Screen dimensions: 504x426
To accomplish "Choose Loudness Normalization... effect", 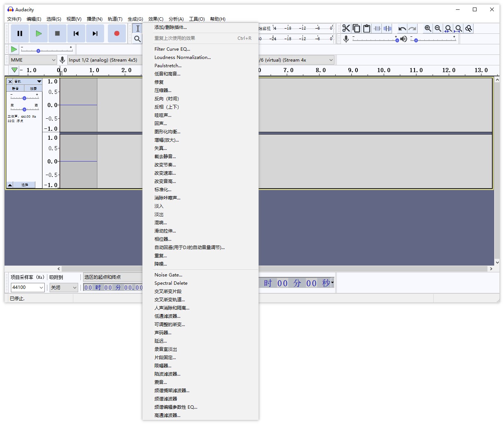I will click(200, 57).
